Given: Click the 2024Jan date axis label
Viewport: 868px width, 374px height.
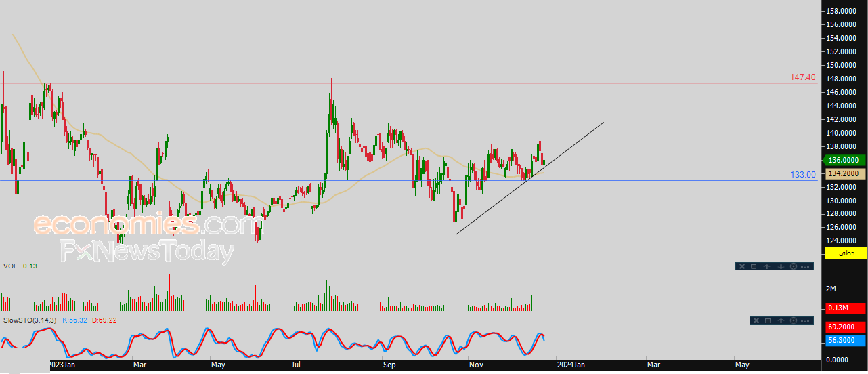Looking at the screenshot, I should (570, 365).
